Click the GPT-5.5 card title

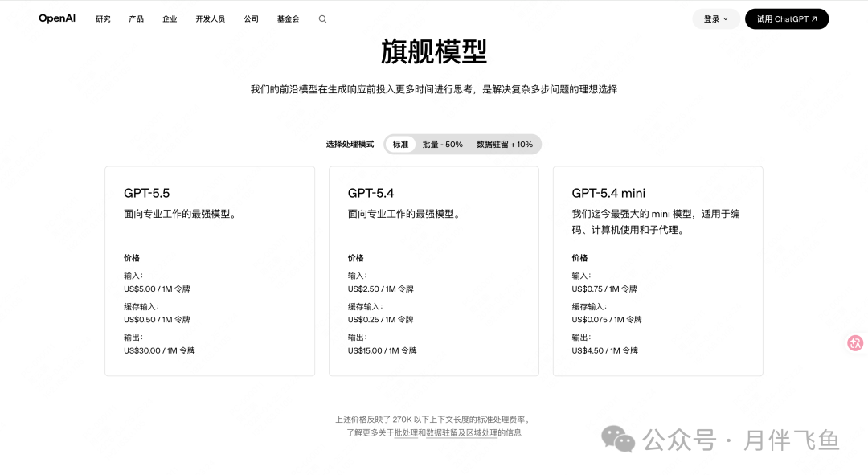[147, 193]
